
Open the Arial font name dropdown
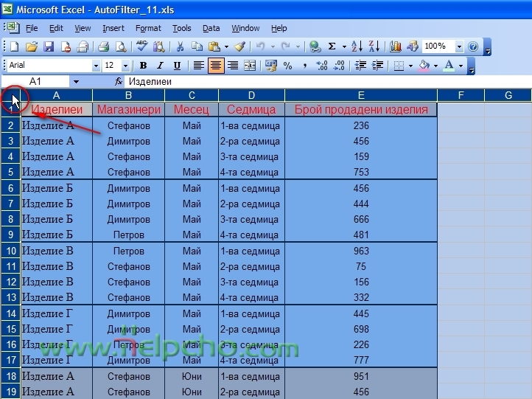point(96,66)
